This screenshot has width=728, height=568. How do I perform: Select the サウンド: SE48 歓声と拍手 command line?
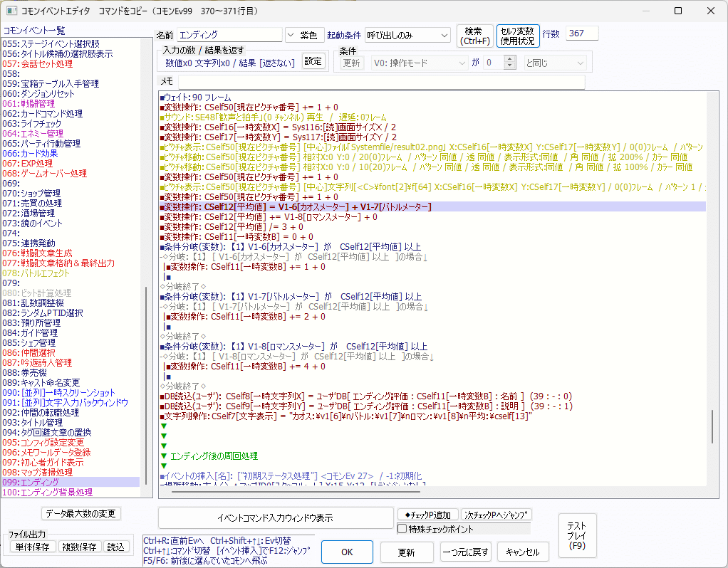point(432,117)
